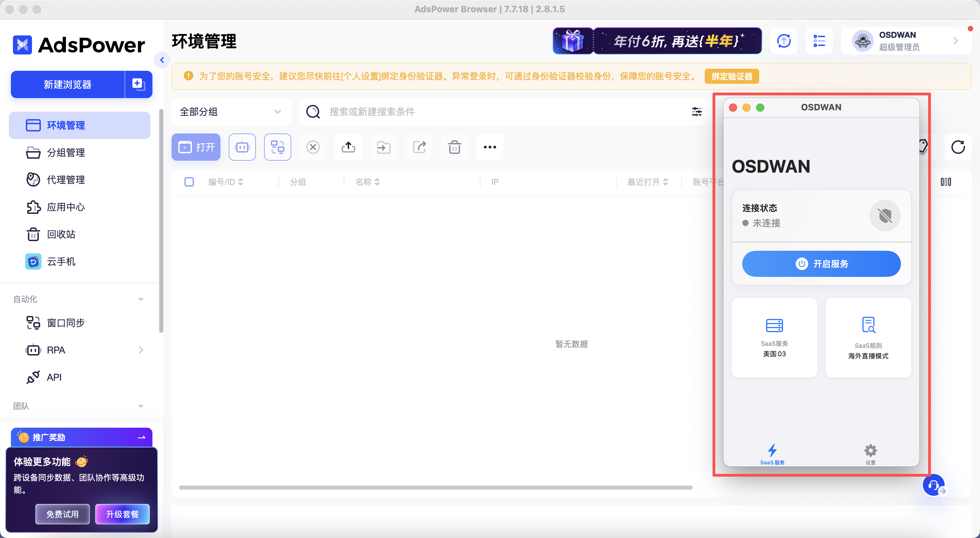Click the trash delete toolbar icon
Image resolution: width=980 pixels, height=538 pixels.
[x=454, y=147]
